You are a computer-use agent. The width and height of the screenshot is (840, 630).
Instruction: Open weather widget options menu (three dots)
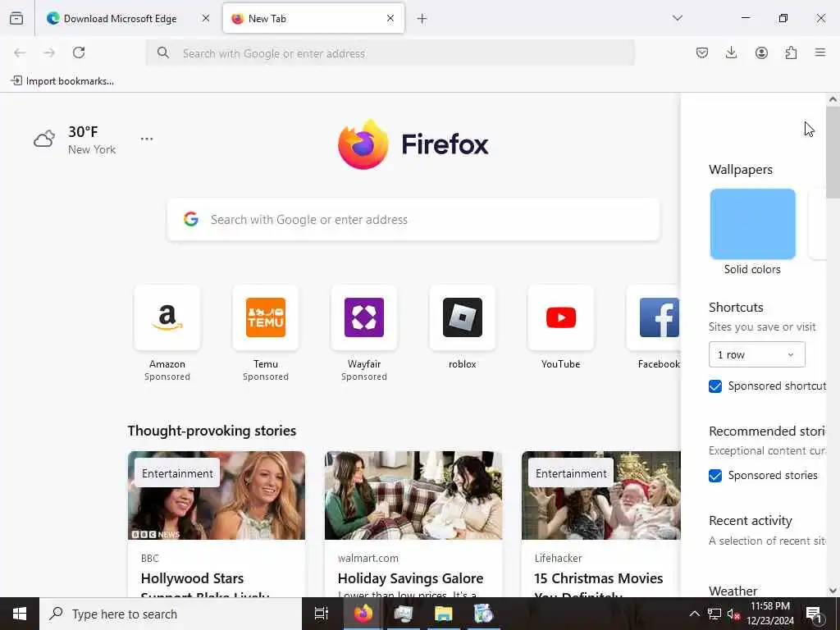pos(147,139)
